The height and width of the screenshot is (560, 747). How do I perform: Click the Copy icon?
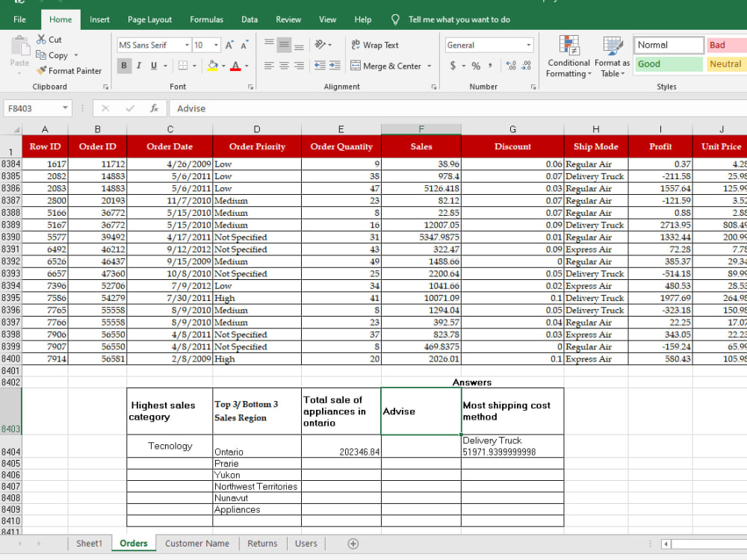point(41,55)
